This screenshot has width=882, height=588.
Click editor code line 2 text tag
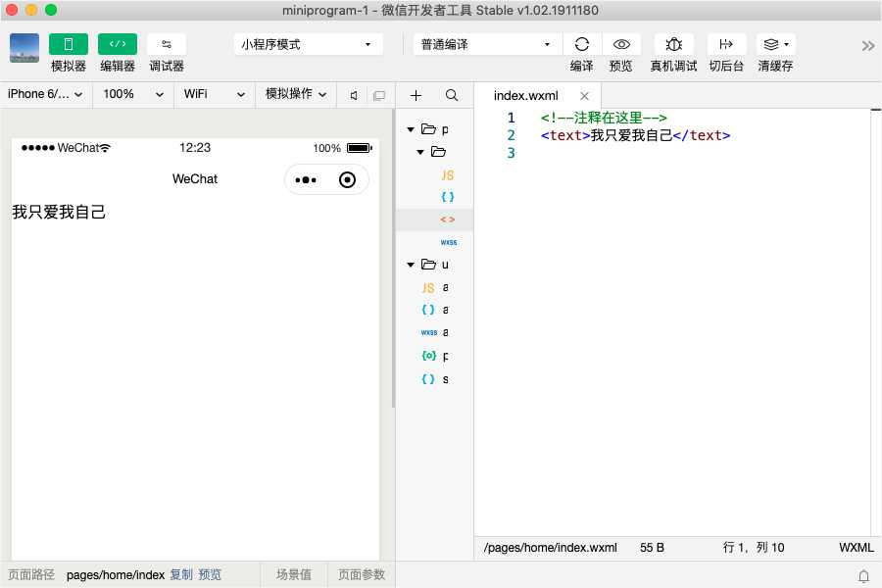coord(635,135)
